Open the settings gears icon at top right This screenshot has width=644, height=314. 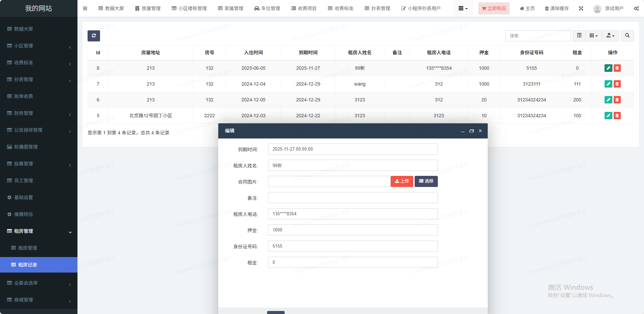(636, 8)
